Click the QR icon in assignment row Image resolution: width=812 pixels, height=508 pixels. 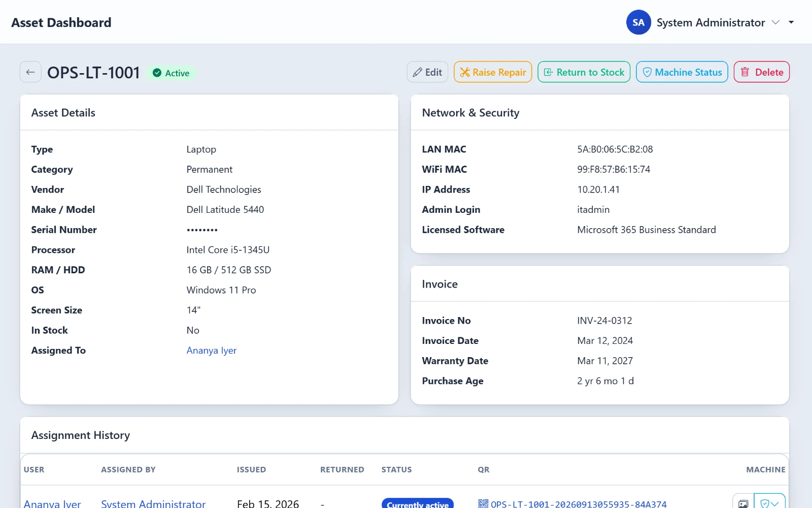[483, 504]
